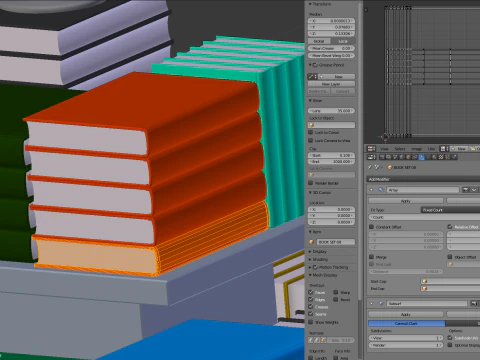Click the Lens value field
The height and width of the screenshot is (360, 480).
click(x=331, y=111)
